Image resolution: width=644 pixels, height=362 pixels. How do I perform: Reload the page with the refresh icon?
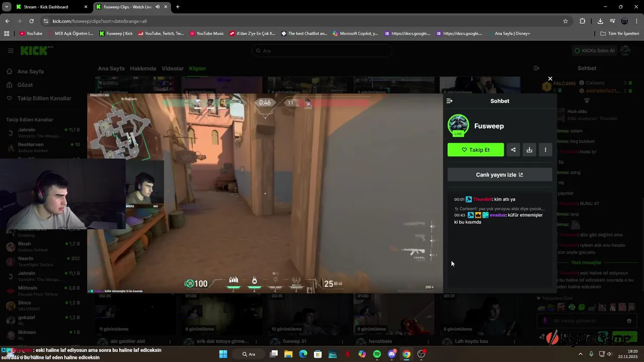[x=31, y=21]
